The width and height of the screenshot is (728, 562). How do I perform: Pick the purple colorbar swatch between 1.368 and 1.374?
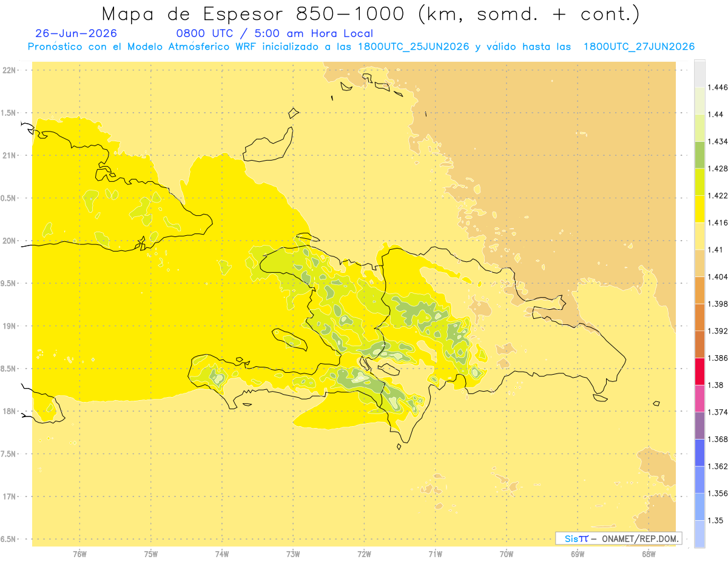click(699, 426)
